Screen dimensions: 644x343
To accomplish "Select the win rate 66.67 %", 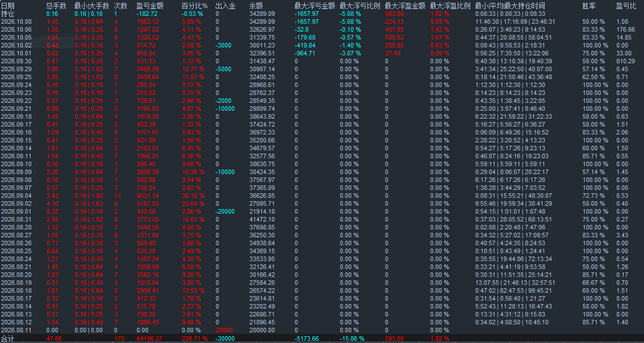I will [x=593, y=283].
